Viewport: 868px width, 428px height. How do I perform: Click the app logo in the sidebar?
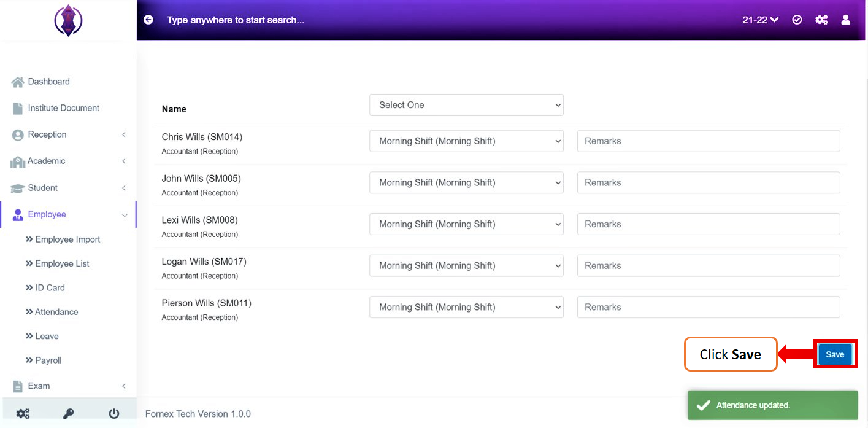[68, 20]
